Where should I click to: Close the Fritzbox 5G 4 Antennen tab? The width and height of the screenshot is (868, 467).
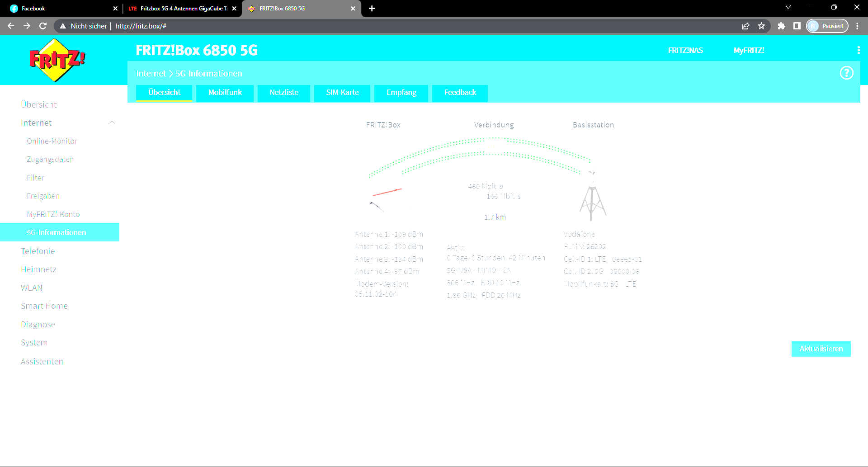(234, 8)
